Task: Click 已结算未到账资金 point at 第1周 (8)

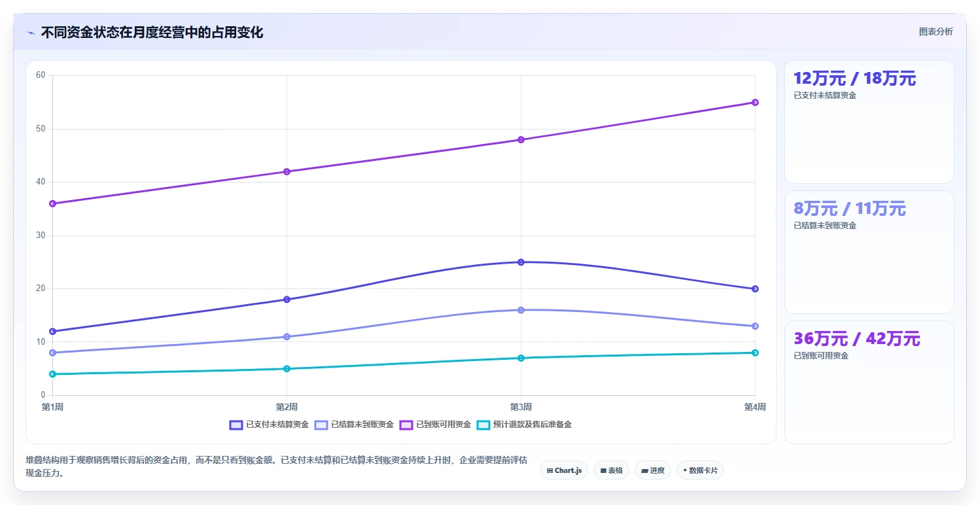Action: (52, 353)
